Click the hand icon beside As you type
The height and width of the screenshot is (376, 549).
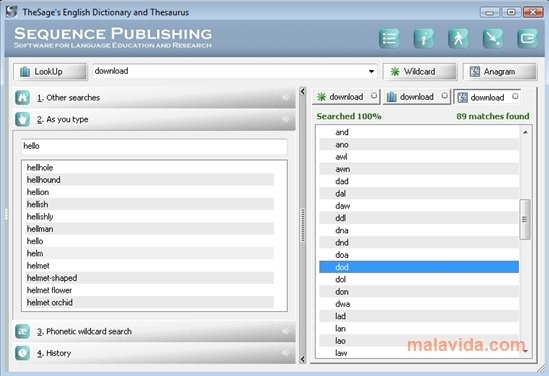(x=22, y=119)
